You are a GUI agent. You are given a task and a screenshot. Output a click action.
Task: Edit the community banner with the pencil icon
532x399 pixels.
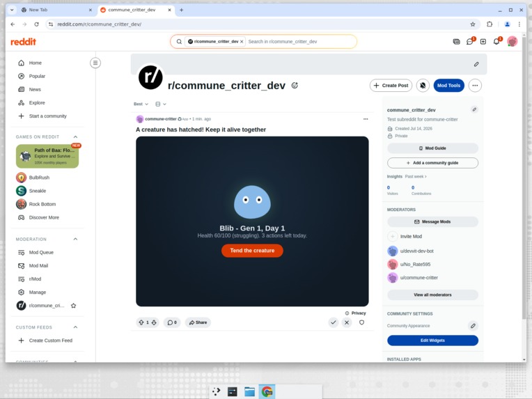tap(476, 64)
